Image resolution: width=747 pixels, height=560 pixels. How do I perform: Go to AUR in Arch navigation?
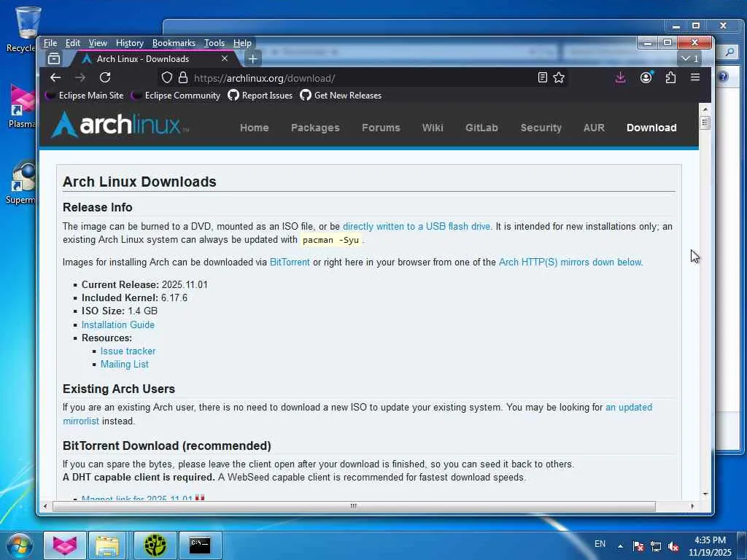[594, 128]
